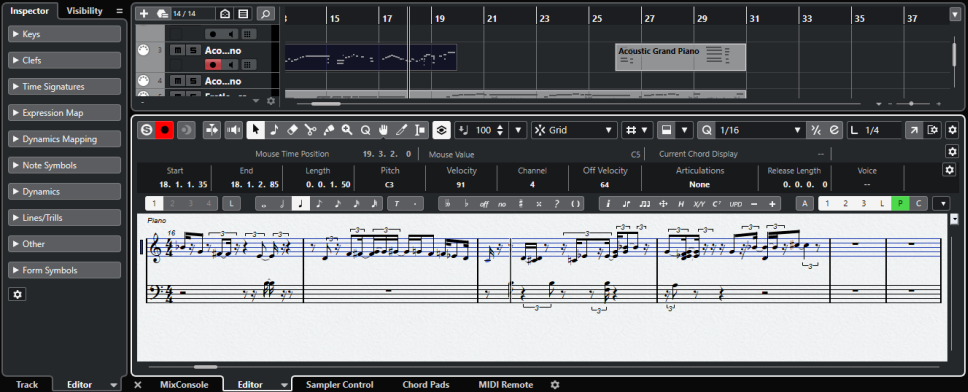Select the Insert Note tool
The width and height of the screenshot is (968, 392).
tap(274, 130)
